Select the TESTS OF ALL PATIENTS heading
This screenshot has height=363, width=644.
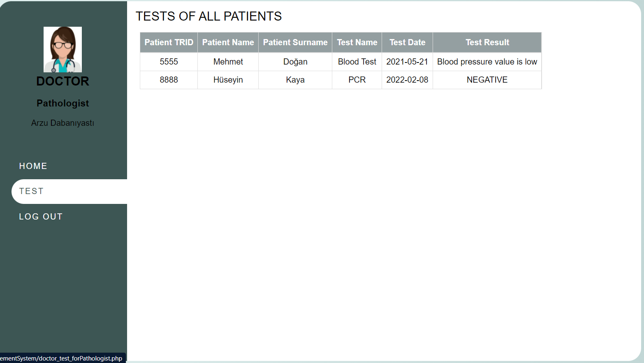(209, 16)
